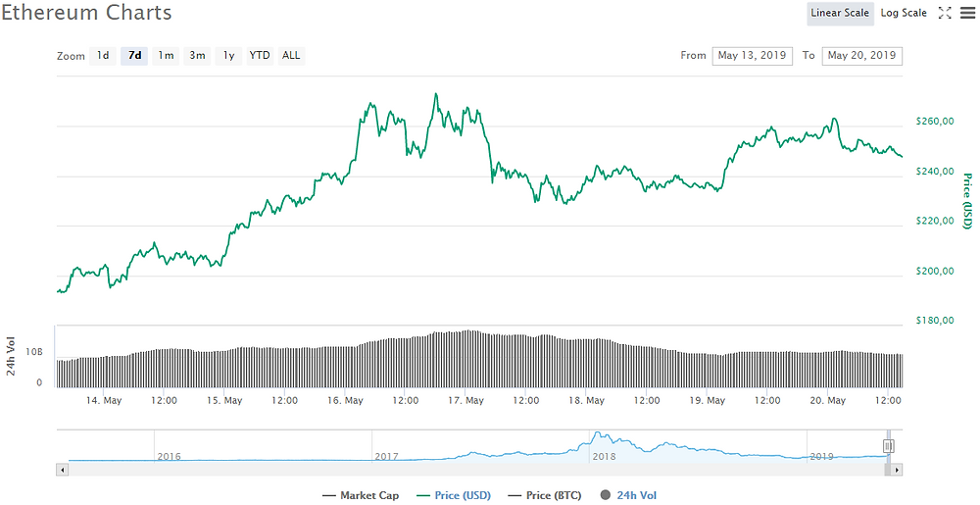
Task: Click the 16. May date label
Action: 345,401
